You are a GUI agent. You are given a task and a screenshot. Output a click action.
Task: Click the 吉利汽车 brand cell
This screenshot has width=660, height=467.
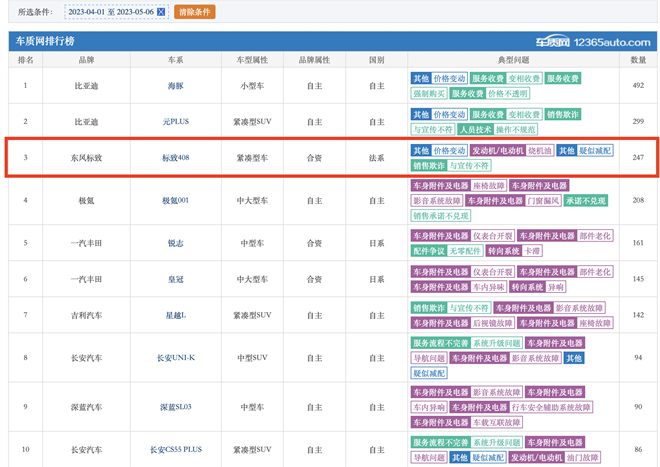coord(86,315)
